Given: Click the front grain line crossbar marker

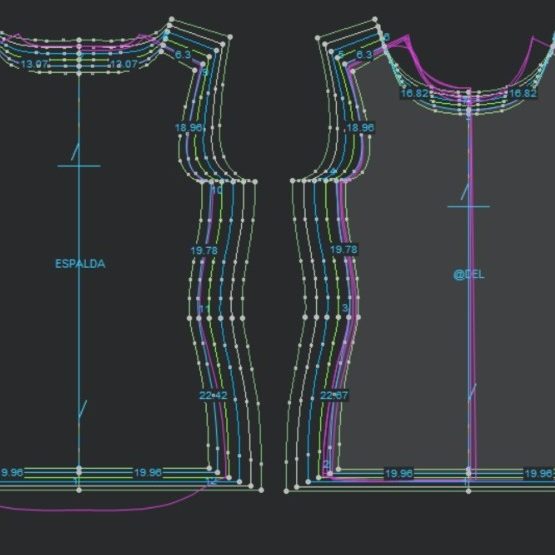Looking at the screenshot, I should [469, 206].
